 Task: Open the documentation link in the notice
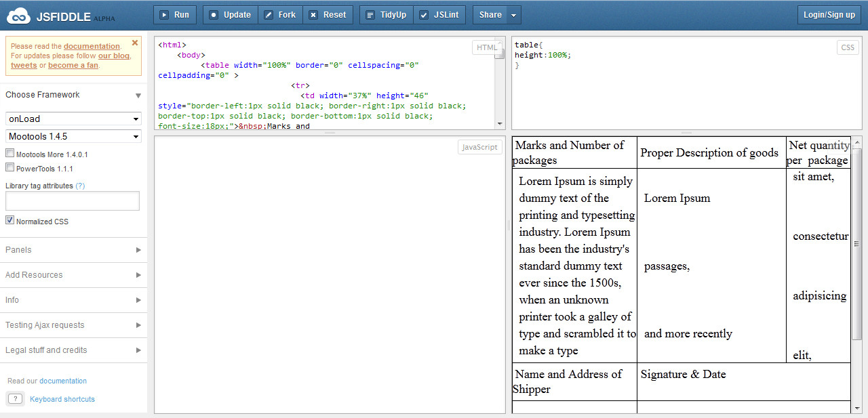click(x=92, y=46)
